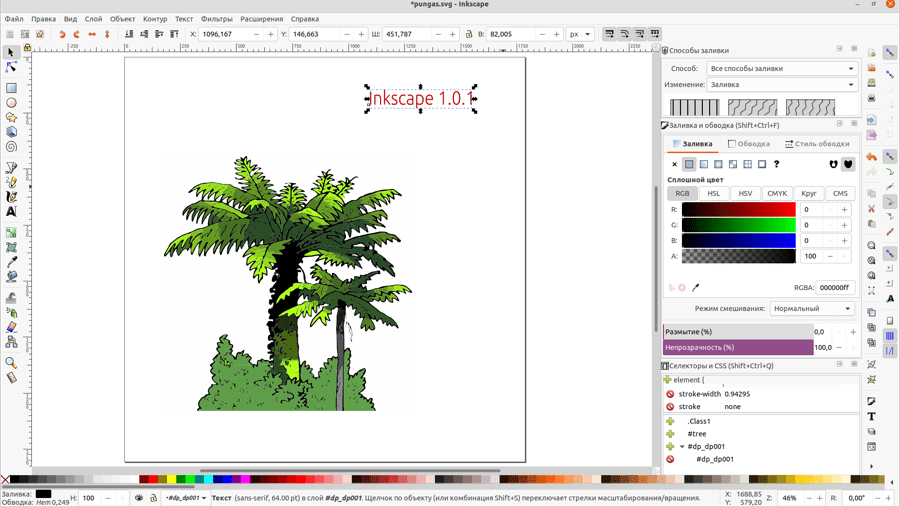Add selector to the .Class1 row
The image size is (900, 506).
coord(670,421)
